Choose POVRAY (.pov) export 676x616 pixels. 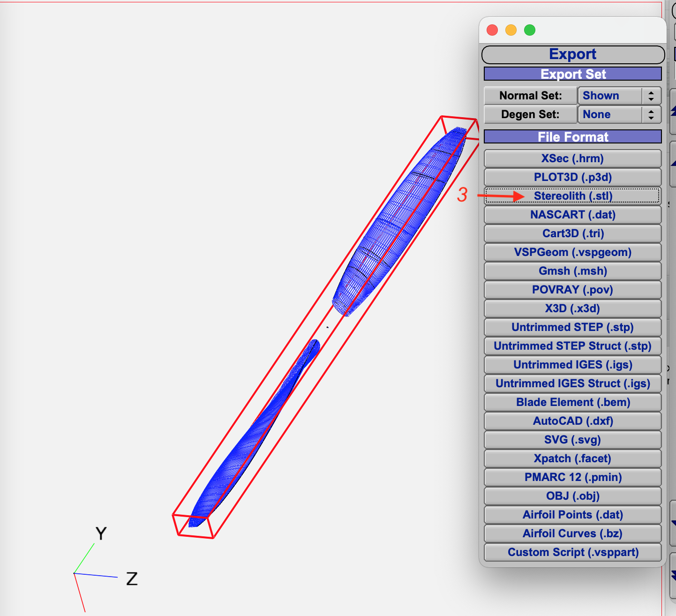click(572, 290)
